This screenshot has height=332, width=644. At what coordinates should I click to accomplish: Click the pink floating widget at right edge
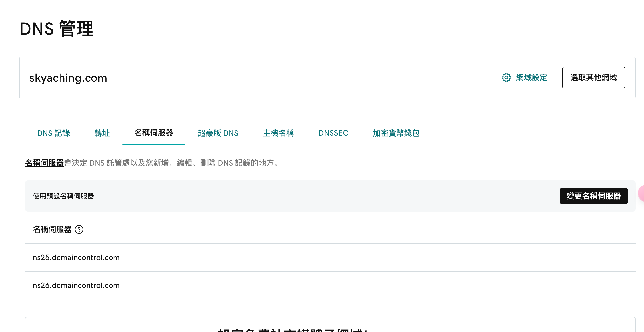click(641, 193)
